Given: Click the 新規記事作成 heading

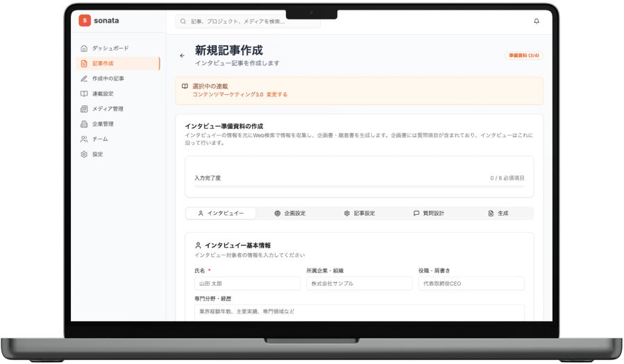Looking at the screenshot, I should 229,51.
